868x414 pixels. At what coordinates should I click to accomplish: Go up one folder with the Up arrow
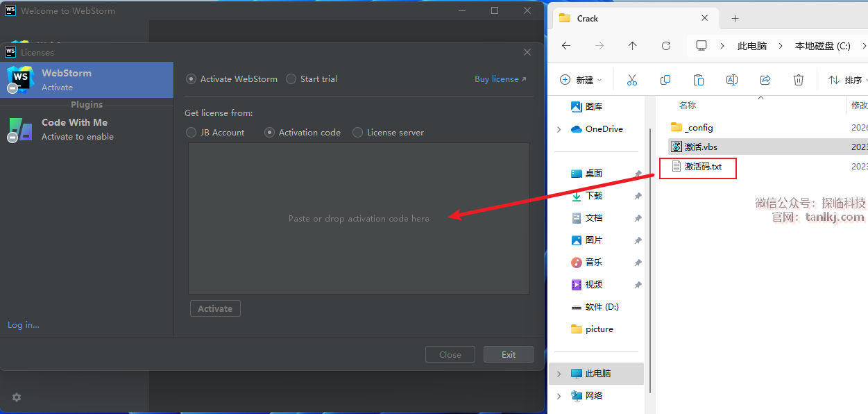pos(632,46)
